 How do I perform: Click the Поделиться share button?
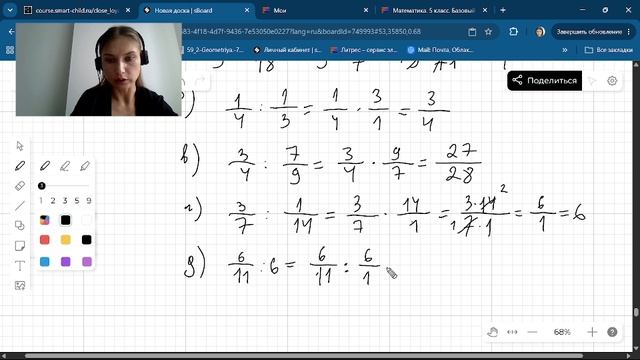pos(544,80)
